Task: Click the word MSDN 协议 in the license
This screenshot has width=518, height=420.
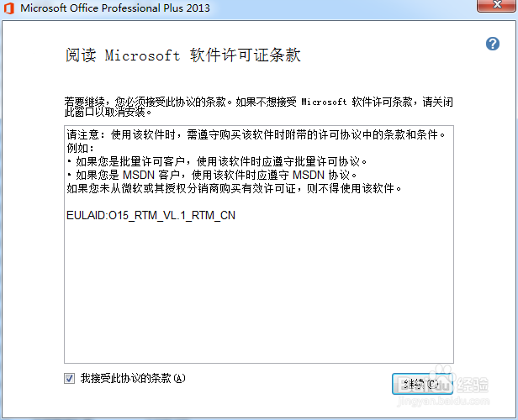Action: pos(325,175)
